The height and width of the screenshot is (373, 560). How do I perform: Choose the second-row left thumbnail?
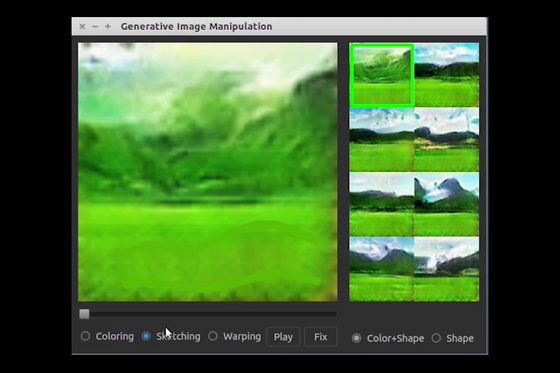[382, 140]
